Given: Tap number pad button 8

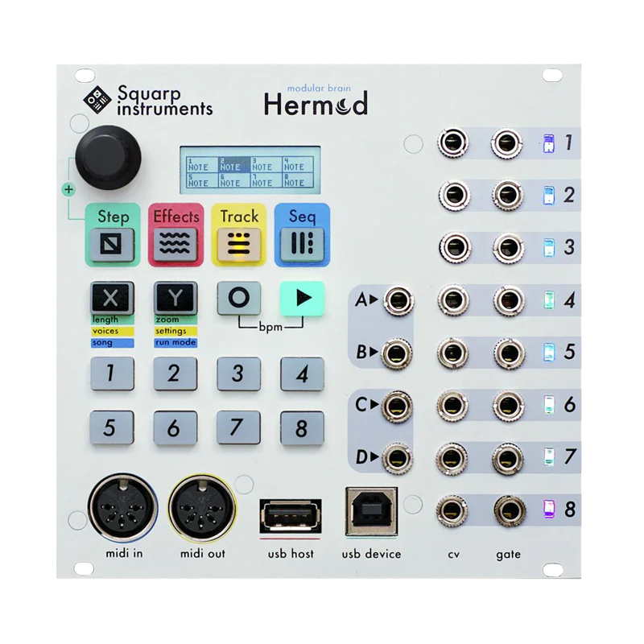Looking at the screenshot, I should (x=303, y=427).
